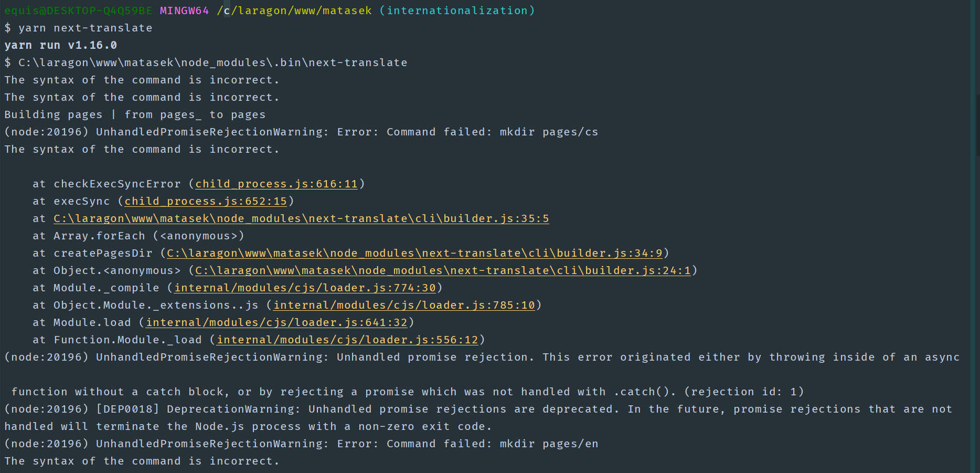Image resolution: width=980 pixels, height=473 pixels.
Task: Open child_process.js:616:11 link
Action: pos(276,184)
